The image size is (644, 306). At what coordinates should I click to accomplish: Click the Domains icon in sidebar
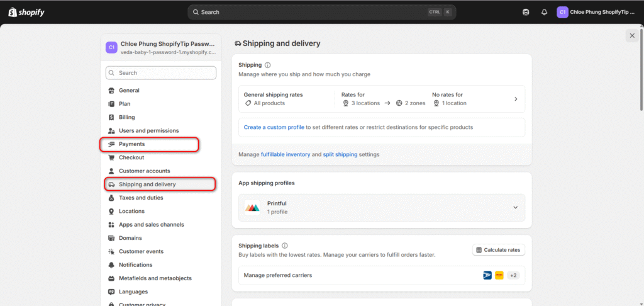111,238
